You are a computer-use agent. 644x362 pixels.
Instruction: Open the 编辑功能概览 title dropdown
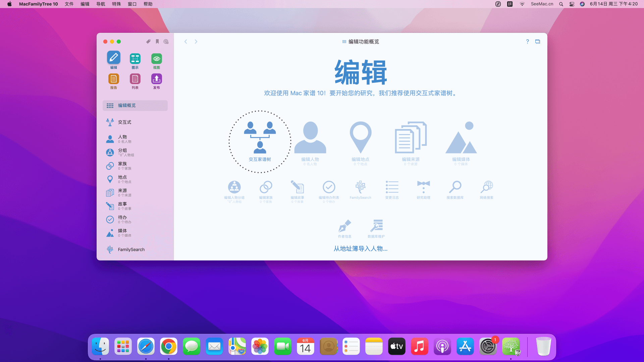point(361,42)
